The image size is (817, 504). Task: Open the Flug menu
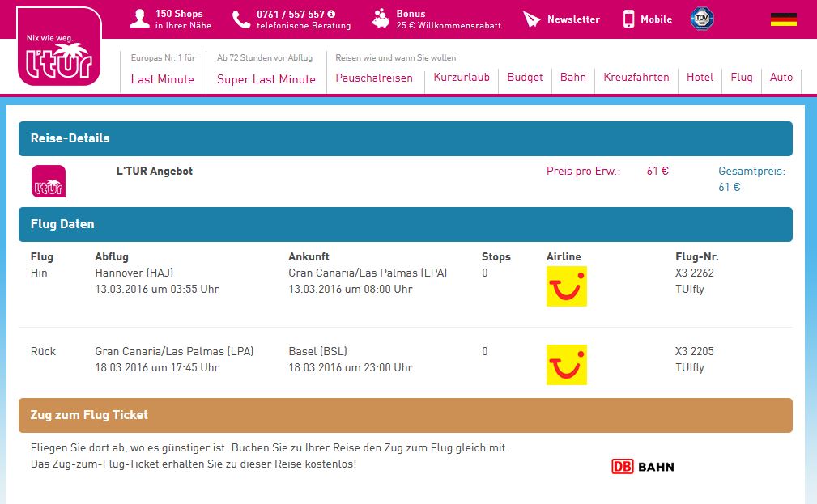[742, 78]
